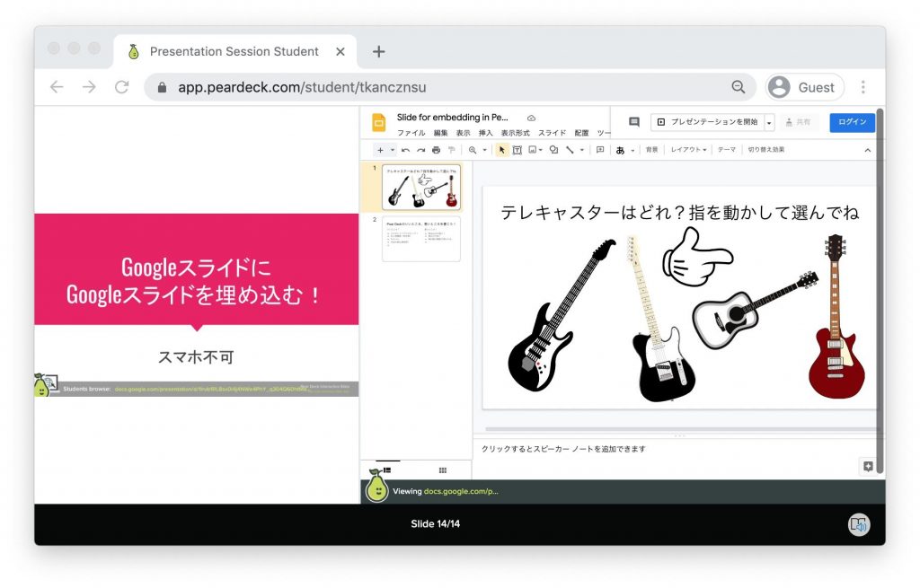920x588 pixels.
Task: Click the undo arrow in Slides toolbar
Action: click(406, 150)
